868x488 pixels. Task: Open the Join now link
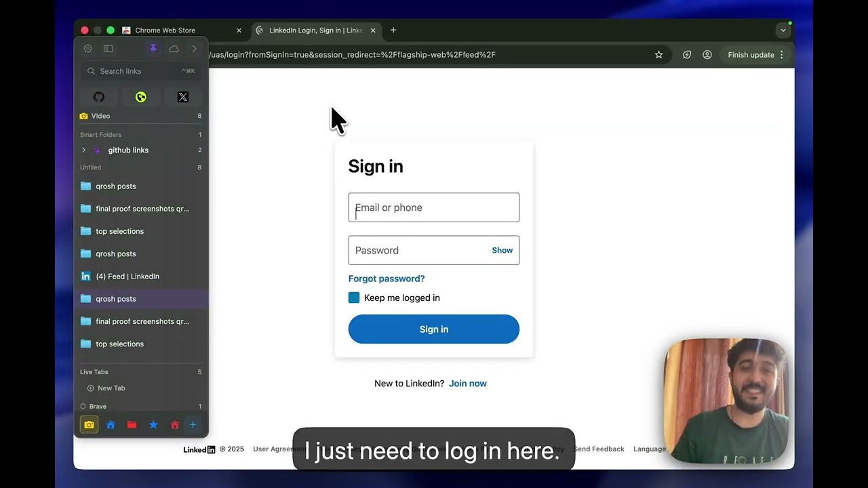[468, 384]
